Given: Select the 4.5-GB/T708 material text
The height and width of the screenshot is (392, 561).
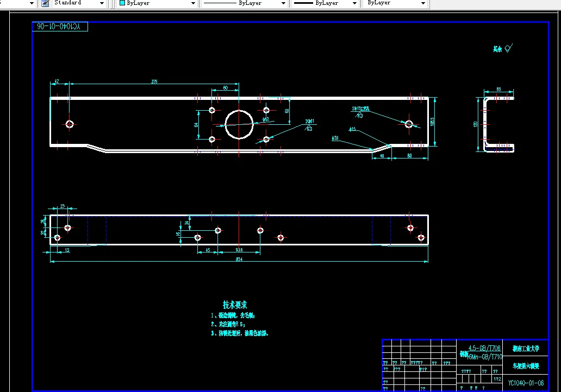Looking at the screenshot, I should tap(484, 348).
